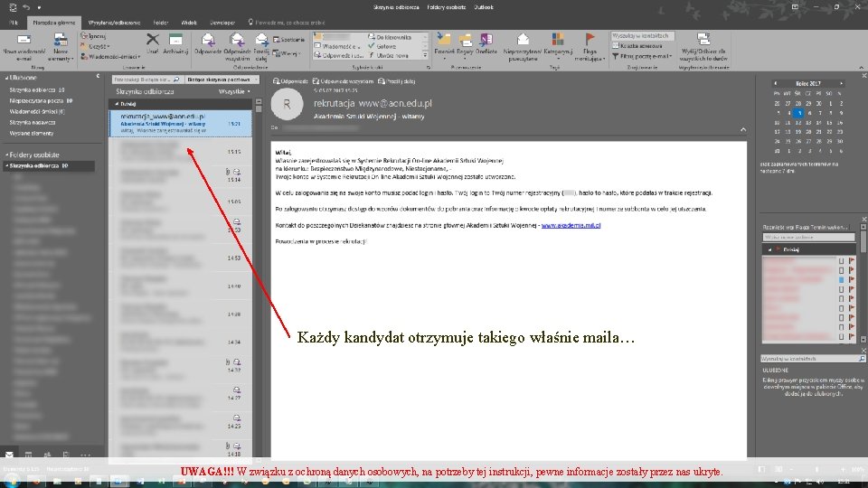Run the Do kierownika quick step

(390, 37)
